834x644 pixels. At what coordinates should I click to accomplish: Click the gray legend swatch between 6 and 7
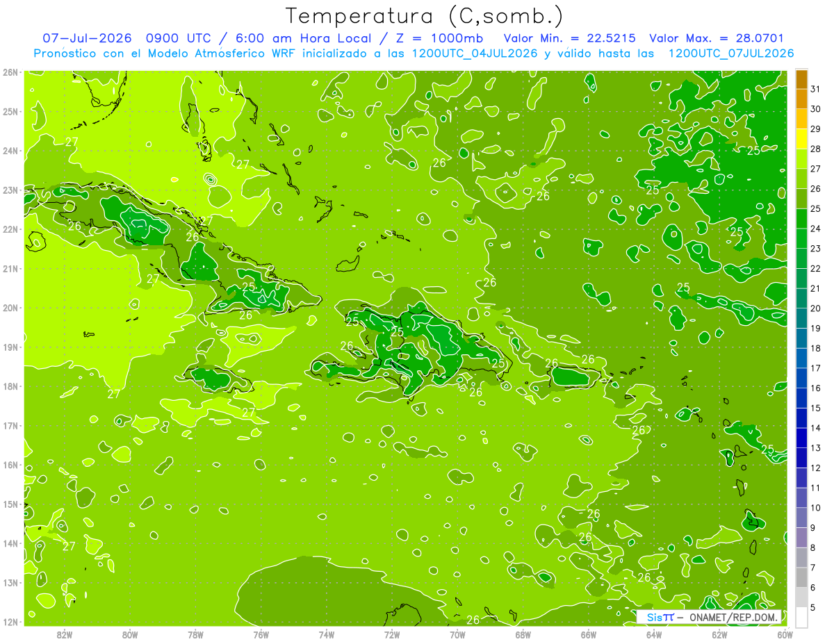coord(801,577)
